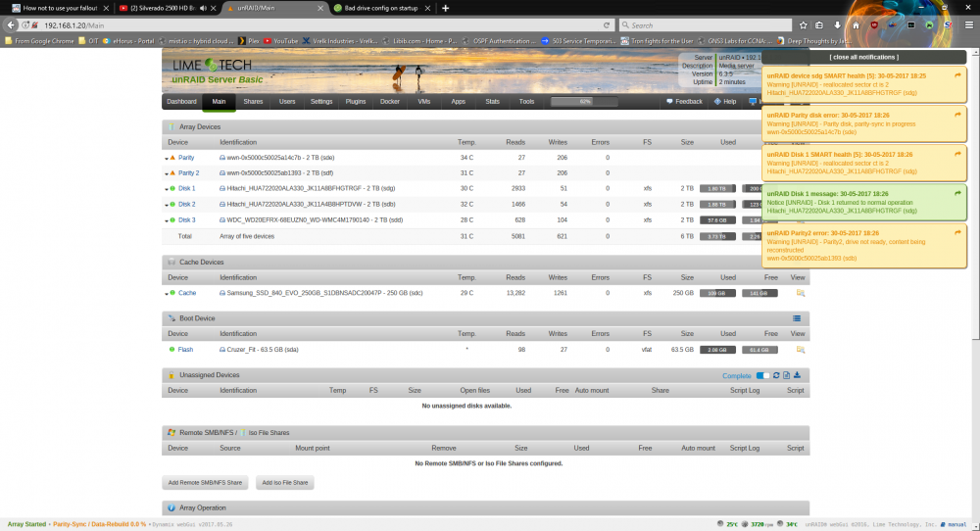Viewport: 980px width, 531px height.
Task: Click the green status ball for Disk 3
Action: point(173,219)
